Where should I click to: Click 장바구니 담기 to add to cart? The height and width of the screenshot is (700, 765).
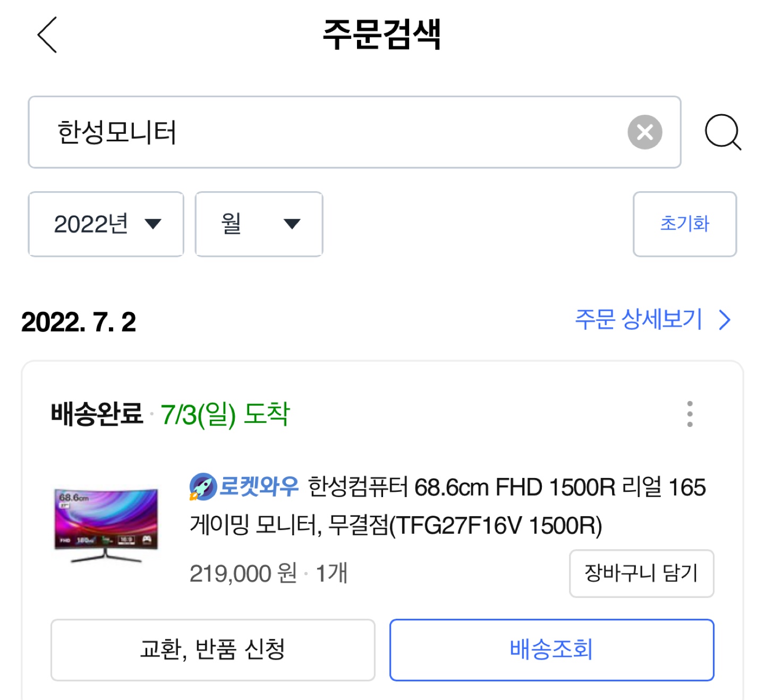(x=641, y=573)
